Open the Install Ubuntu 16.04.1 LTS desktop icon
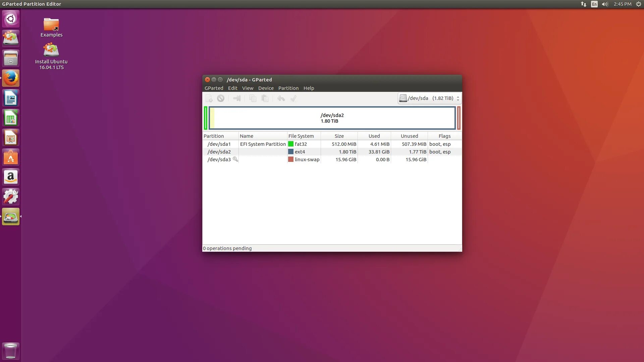644x362 pixels. coord(51,56)
